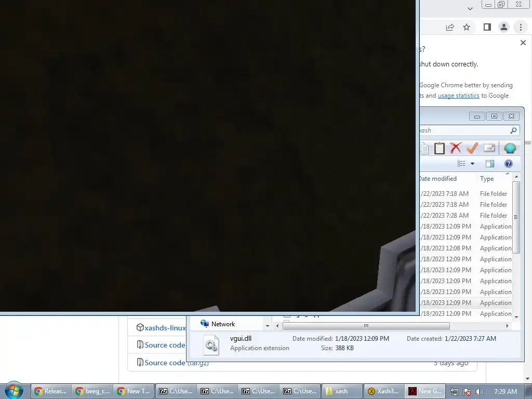Click the Date created value 1/22/2023 7:27 AM
Image resolution: width=532 pixels, height=399 pixels.
470,339
